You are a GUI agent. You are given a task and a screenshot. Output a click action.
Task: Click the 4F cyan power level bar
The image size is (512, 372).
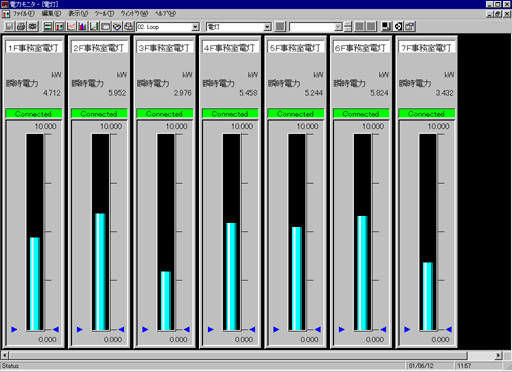[x=231, y=276]
